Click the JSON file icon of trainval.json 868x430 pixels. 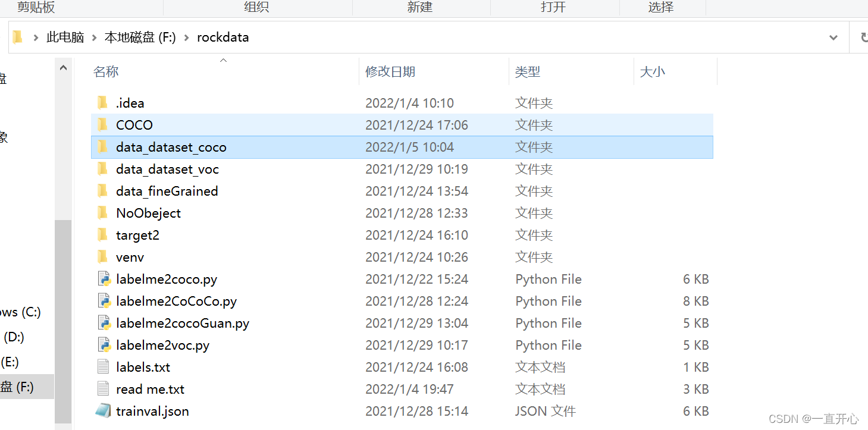[104, 411]
